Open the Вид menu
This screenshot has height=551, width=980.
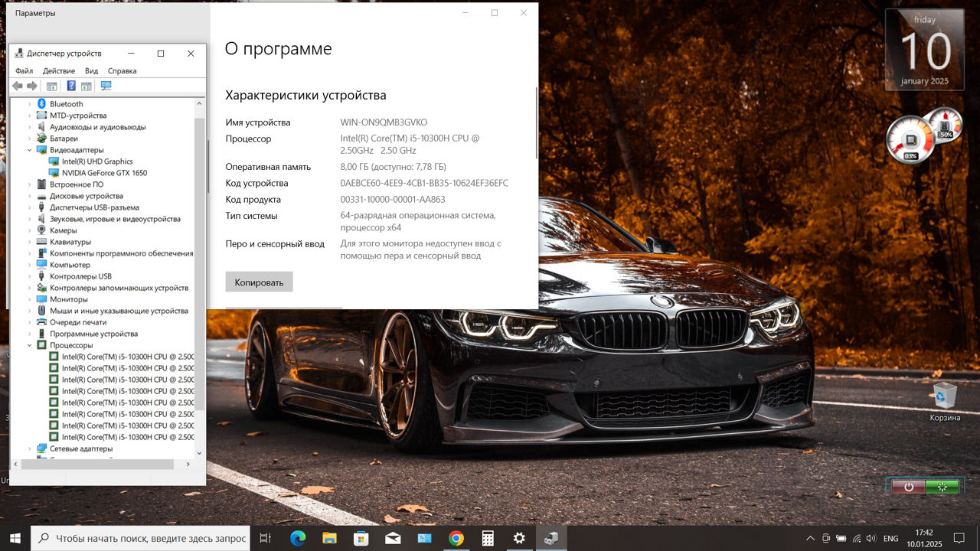tap(91, 70)
